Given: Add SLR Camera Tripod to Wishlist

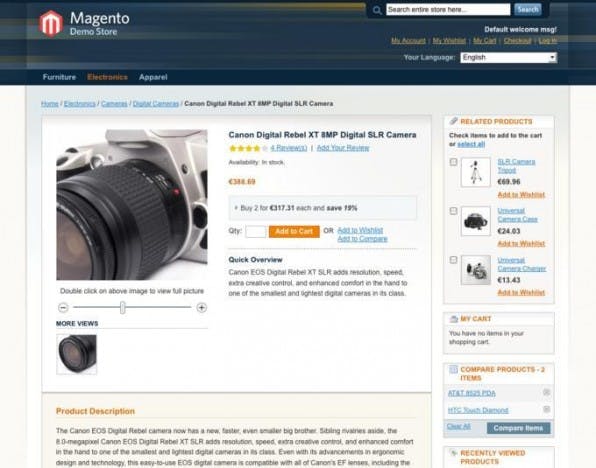Looking at the screenshot, I should coord(521,195).
